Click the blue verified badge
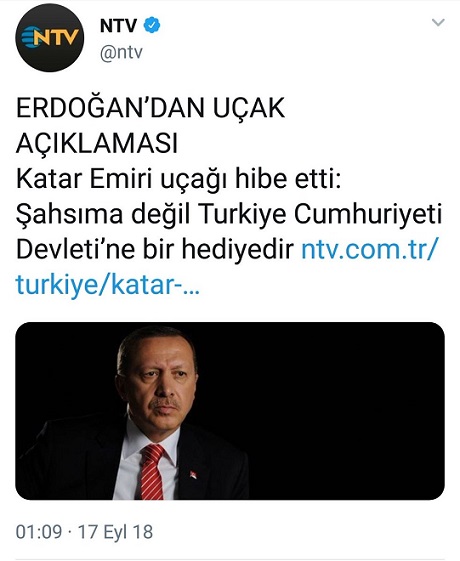This screenshot has height=561, width=460. 152,25
